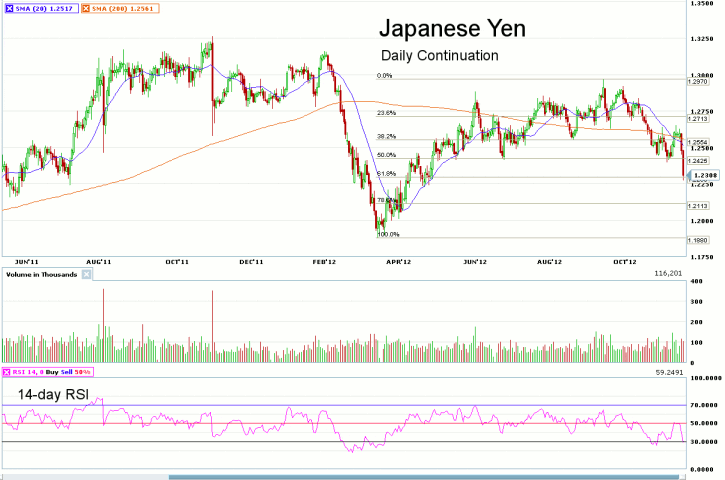Click the 61.8% Fibonacci retracement label
725x480 pixels.
tap(386, 174)
